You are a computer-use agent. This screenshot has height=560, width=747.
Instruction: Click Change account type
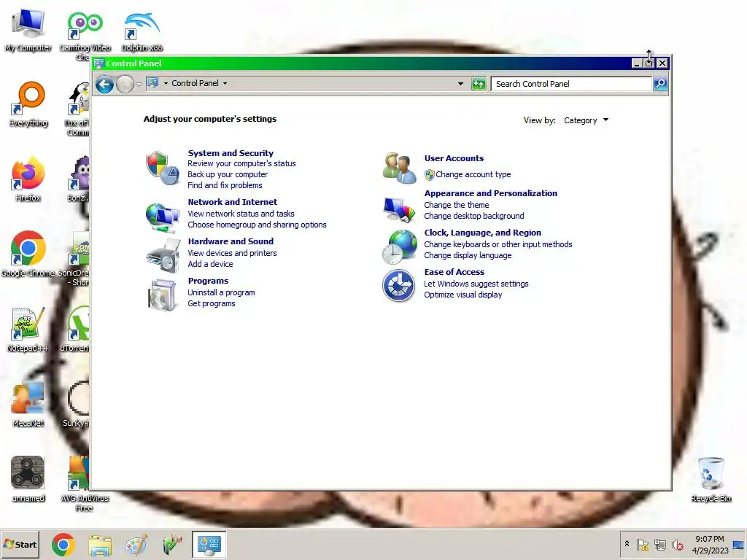(x=473, y=174)
